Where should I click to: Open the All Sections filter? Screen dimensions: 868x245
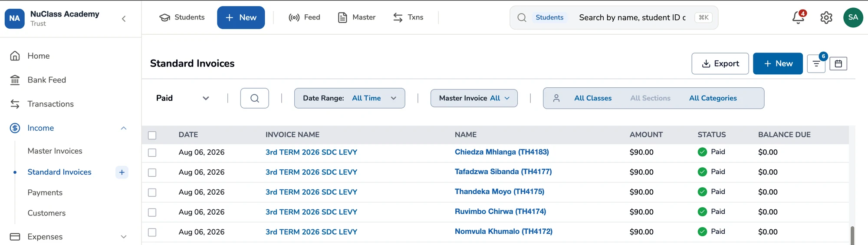[x=650, y=98]
